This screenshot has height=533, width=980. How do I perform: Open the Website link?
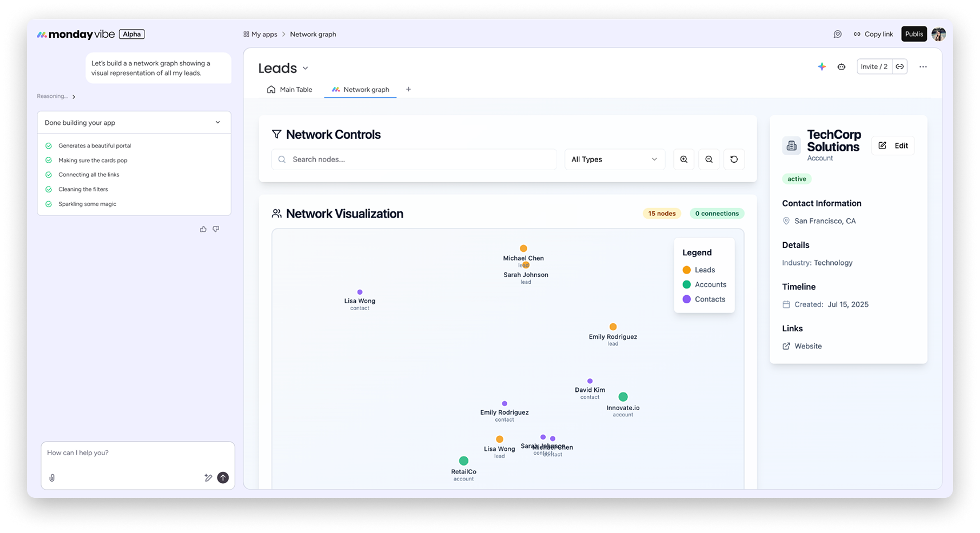point(802,346)
